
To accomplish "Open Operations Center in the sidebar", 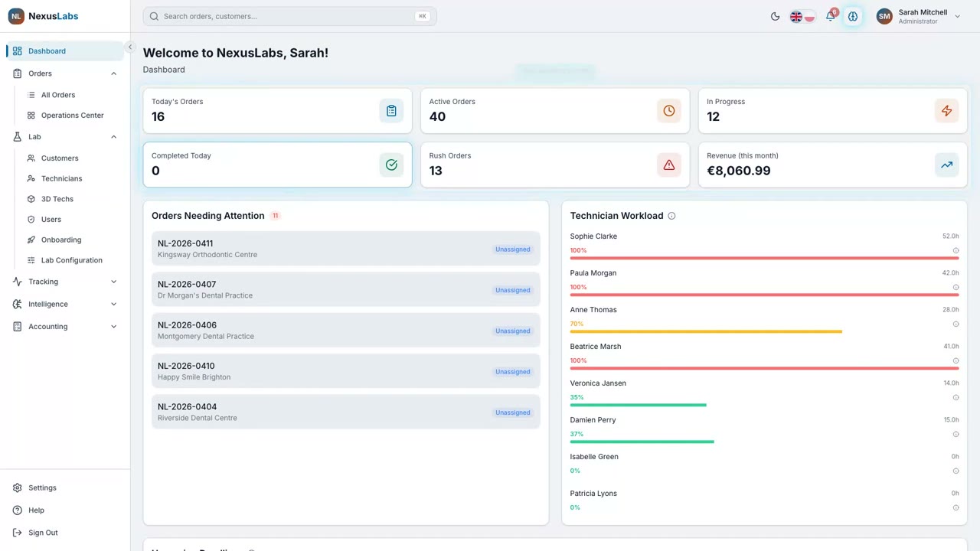I will (72, 116).
